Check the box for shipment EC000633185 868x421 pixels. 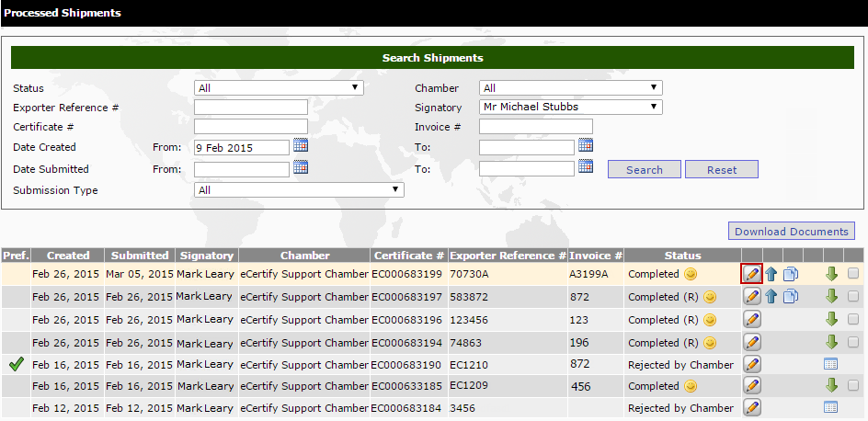(x=854, y=386)
